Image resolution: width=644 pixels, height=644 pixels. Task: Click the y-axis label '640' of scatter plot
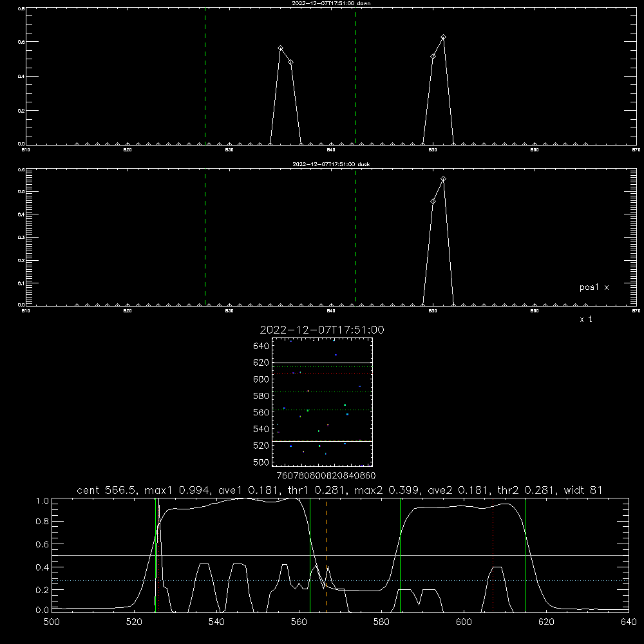(x=261, y=346)
